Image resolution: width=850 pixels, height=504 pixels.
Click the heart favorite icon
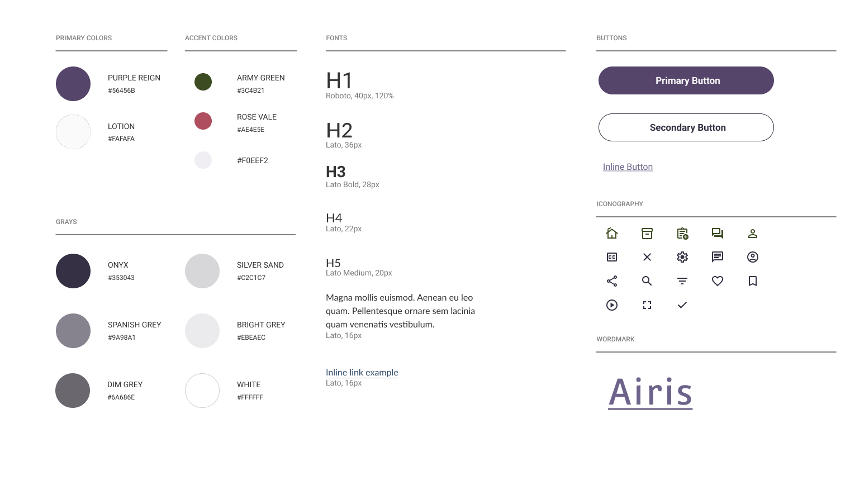tap(718, 281)
